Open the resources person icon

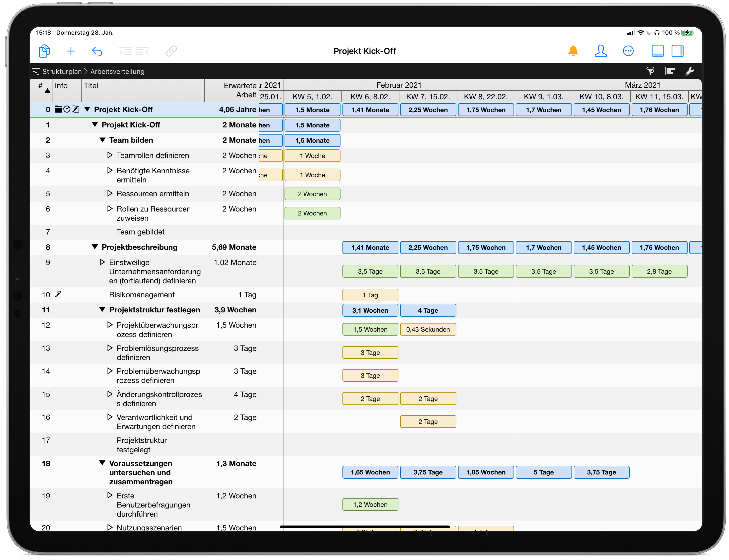(x=601, y=51)
